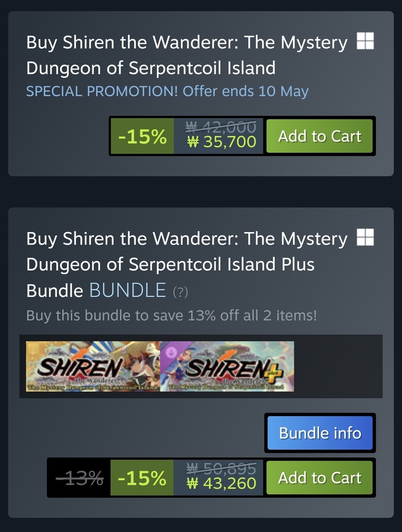The width and height of the screenshot is (402, 532).
Task: Click the Windows icon beside the first game title
Action: pos(365,41)
